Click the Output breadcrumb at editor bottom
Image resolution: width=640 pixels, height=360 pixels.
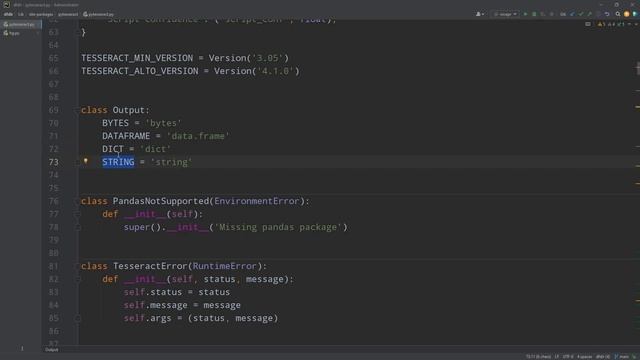click(51, 350)
